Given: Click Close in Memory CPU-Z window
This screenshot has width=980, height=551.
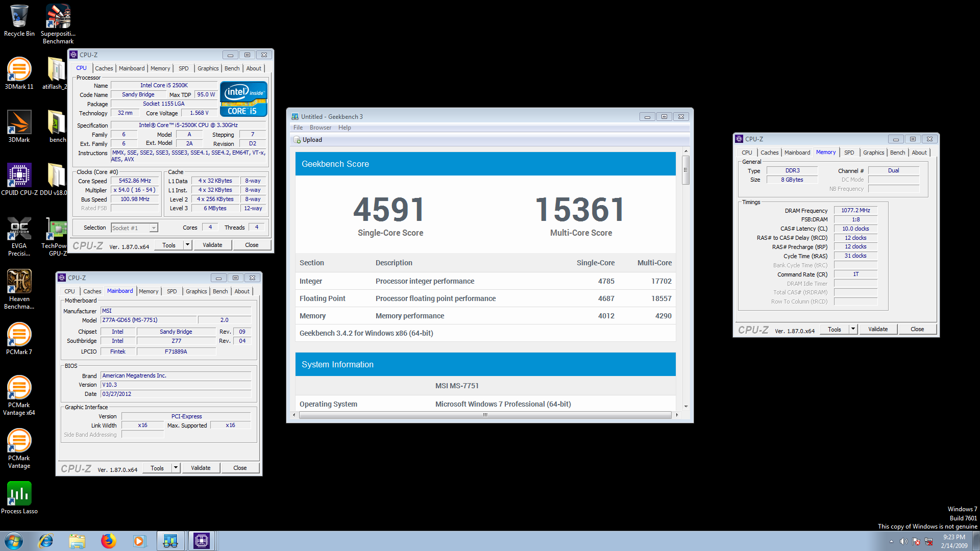Looking at the screenshot, I should tap(917, 329).
